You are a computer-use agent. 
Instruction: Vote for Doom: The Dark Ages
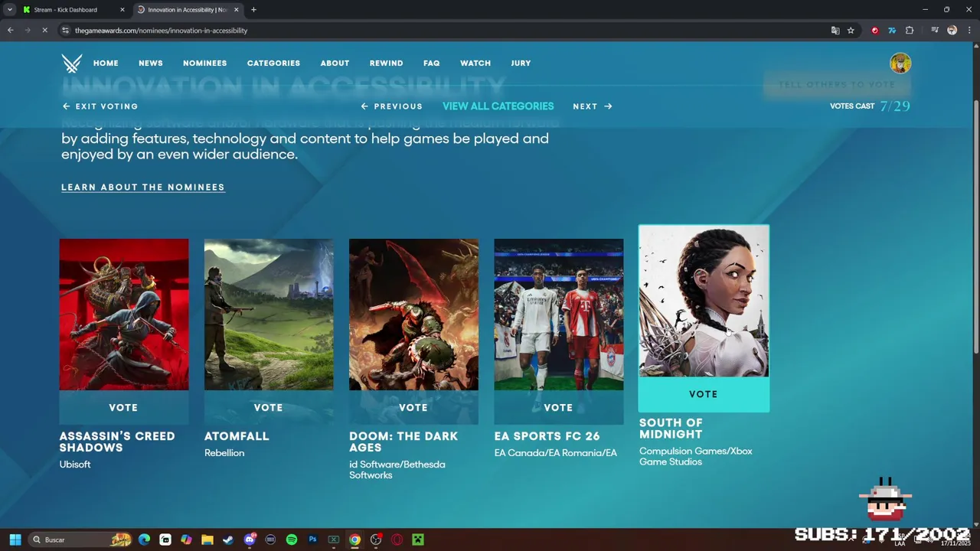(413, 408)
